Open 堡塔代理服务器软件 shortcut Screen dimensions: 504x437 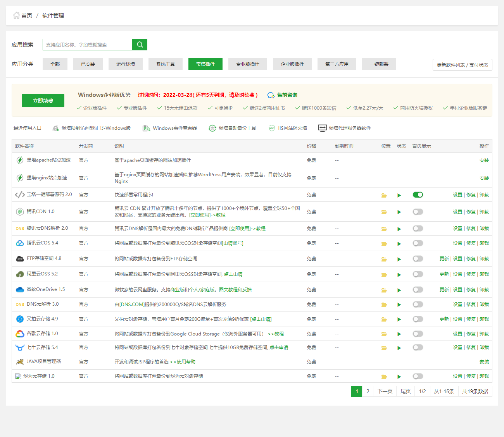(x=345, y=128)
